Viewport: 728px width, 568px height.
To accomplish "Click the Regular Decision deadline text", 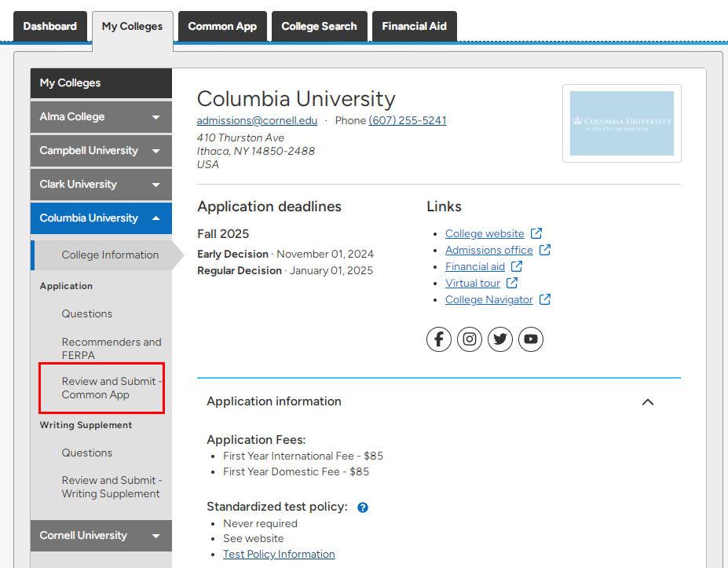I will coord(285,271).
